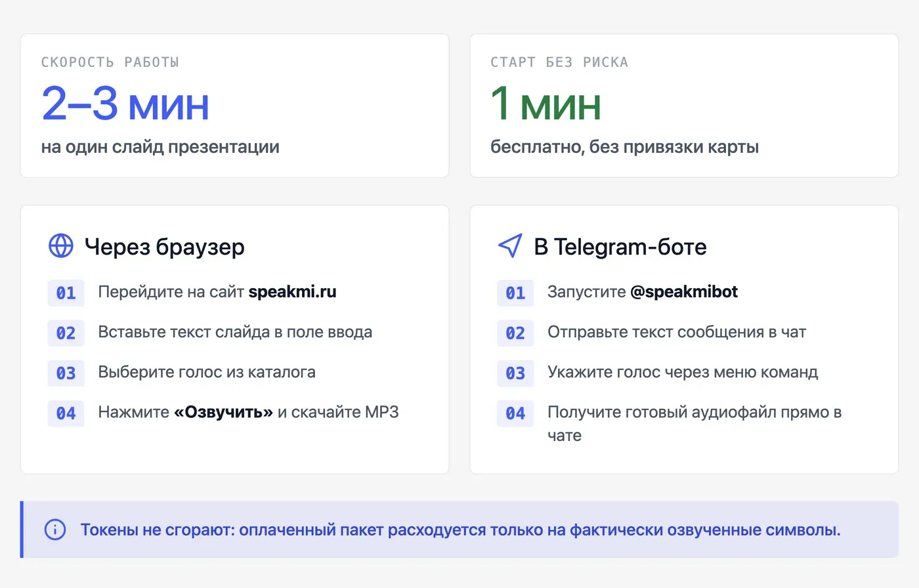Click the bold «Озвучить» text

(223, 412)
